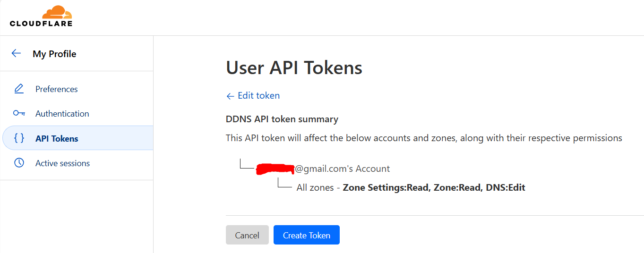Click the back arrow beside My Profile
644x253 pixels.
point(17,53)
